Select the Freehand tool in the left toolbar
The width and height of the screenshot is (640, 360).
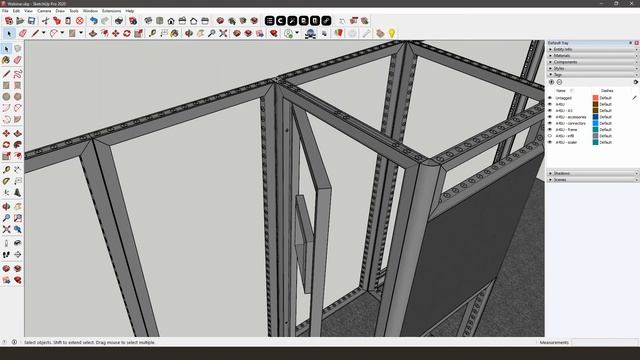(18, 74)
